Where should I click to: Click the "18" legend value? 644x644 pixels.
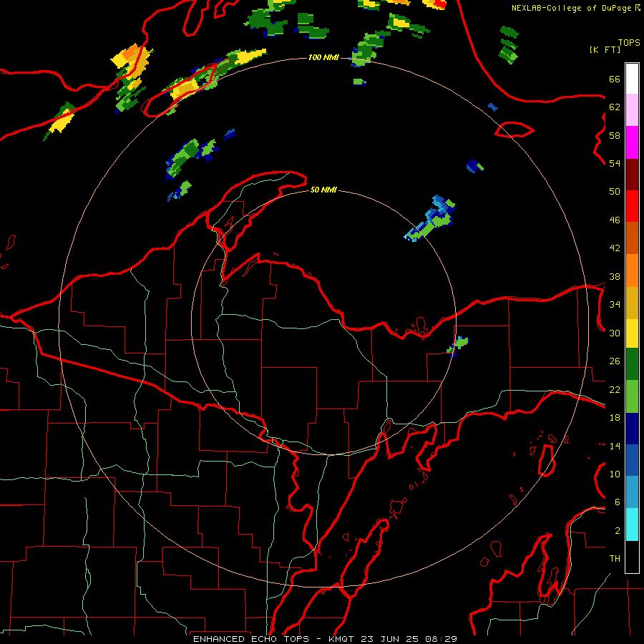615,418
